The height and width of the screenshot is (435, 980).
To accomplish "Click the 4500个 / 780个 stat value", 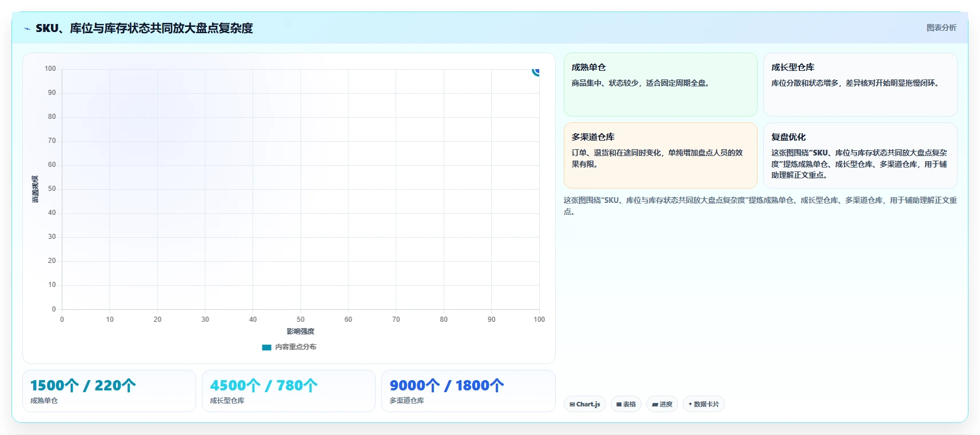I will (264, 386).
